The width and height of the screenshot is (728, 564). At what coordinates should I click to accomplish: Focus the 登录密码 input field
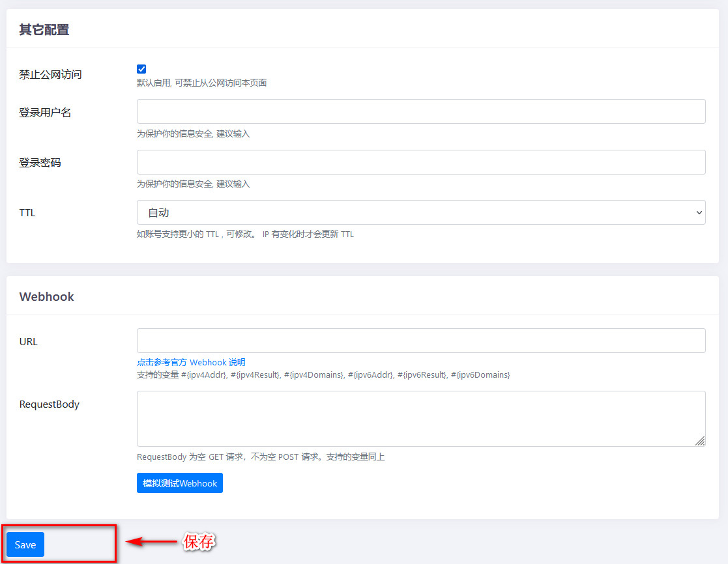tap(420, 162)
